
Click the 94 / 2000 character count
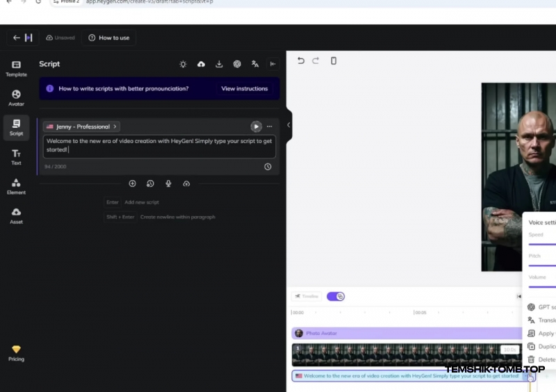click(x=56, y=166)
